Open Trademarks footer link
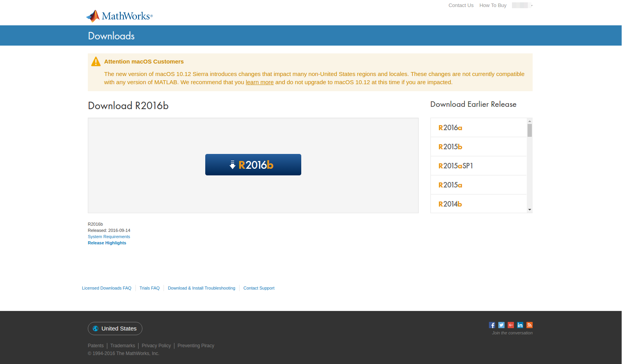 click(123, 346)
